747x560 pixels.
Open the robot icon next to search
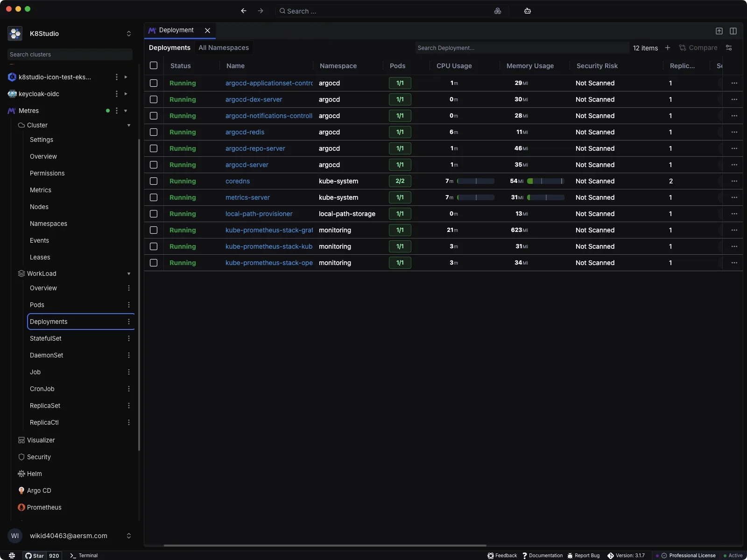pyautogui.click(x=528, y=11)
